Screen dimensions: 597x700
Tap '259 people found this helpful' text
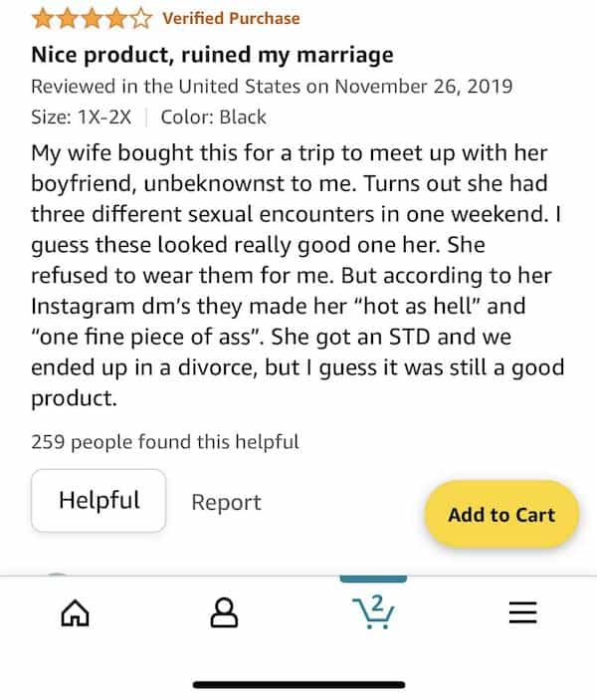pos(164,441)
